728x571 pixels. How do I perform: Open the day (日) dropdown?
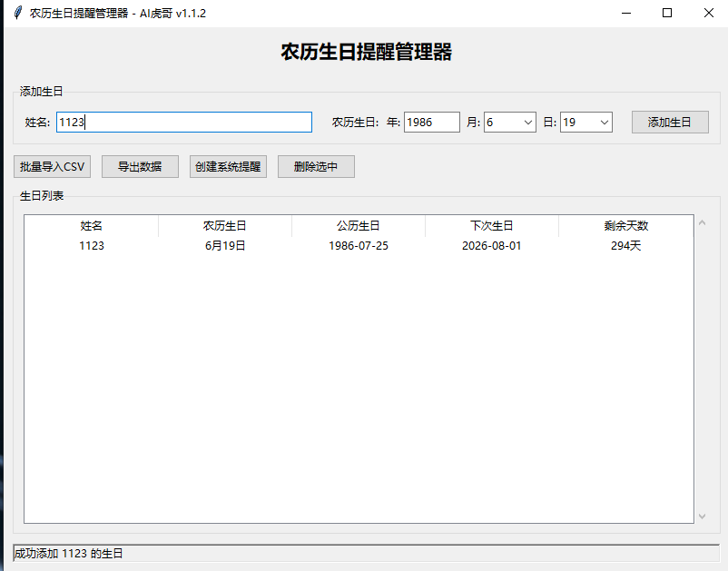[606, 122]
